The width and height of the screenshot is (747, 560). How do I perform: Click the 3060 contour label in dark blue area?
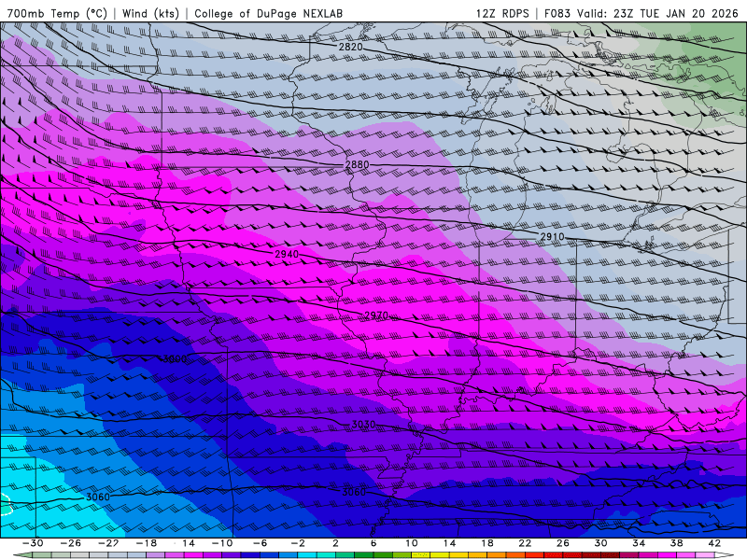click(354, 492)
